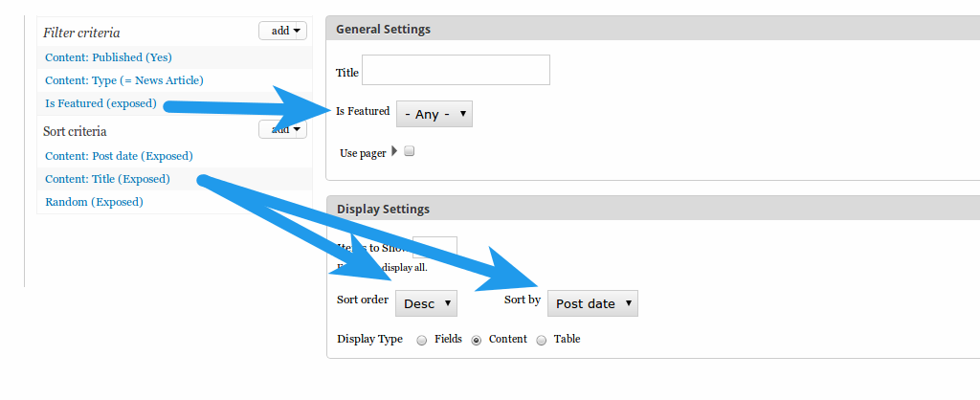Viewport: 980px width, 400px height.
Task: Open the Is Featured Any dropdown
Action: 434,114
